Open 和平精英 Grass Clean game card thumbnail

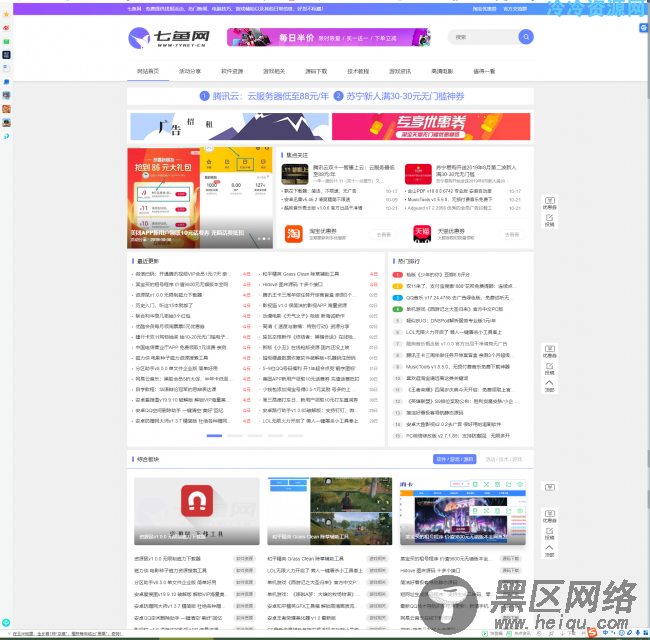coord(330,511)
